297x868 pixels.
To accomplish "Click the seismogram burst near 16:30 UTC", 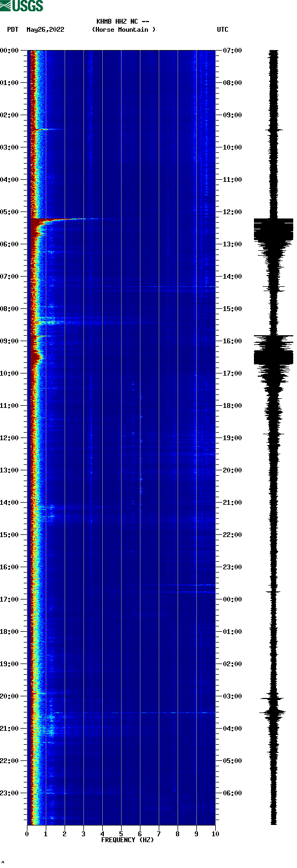I will (x=273, y=357).
